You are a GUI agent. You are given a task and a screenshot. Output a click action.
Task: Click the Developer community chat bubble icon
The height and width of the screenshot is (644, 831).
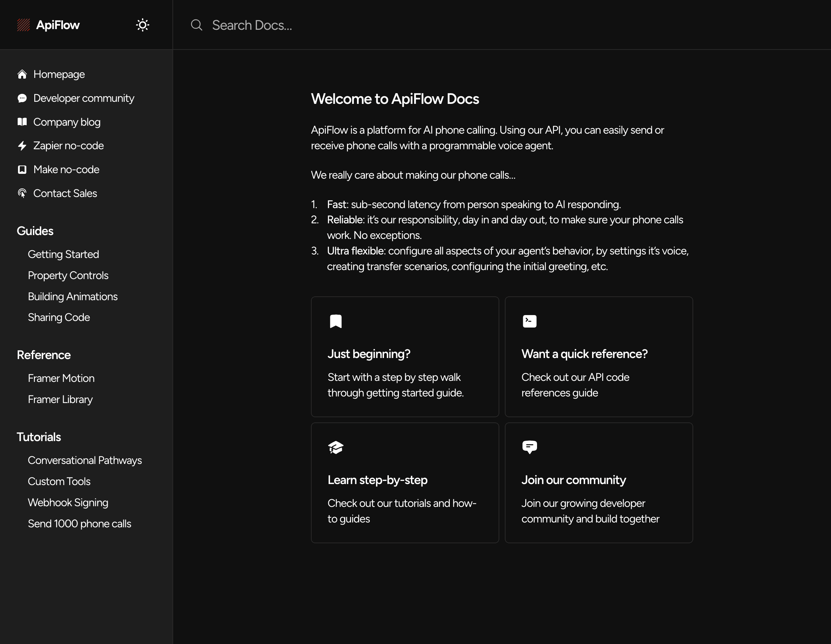[22, 98]
